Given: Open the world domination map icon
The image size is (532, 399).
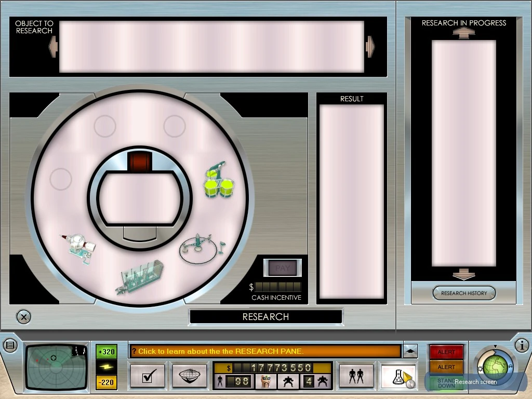Looking at the screenshot, I should point(189,376).
